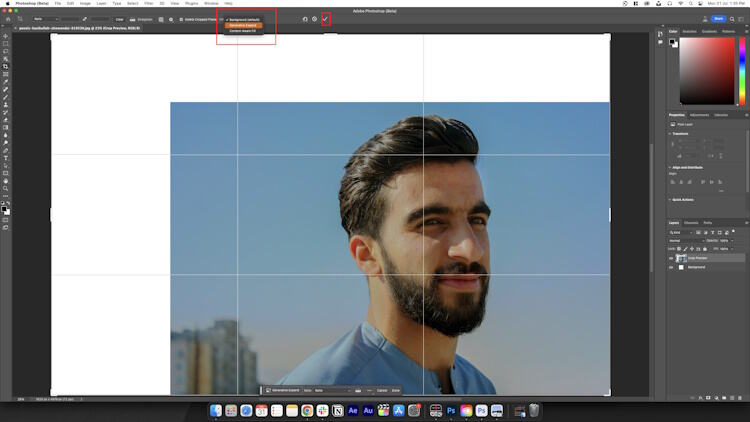Choose Generative Expand from the fill dropdown

[x=244, y=25]
